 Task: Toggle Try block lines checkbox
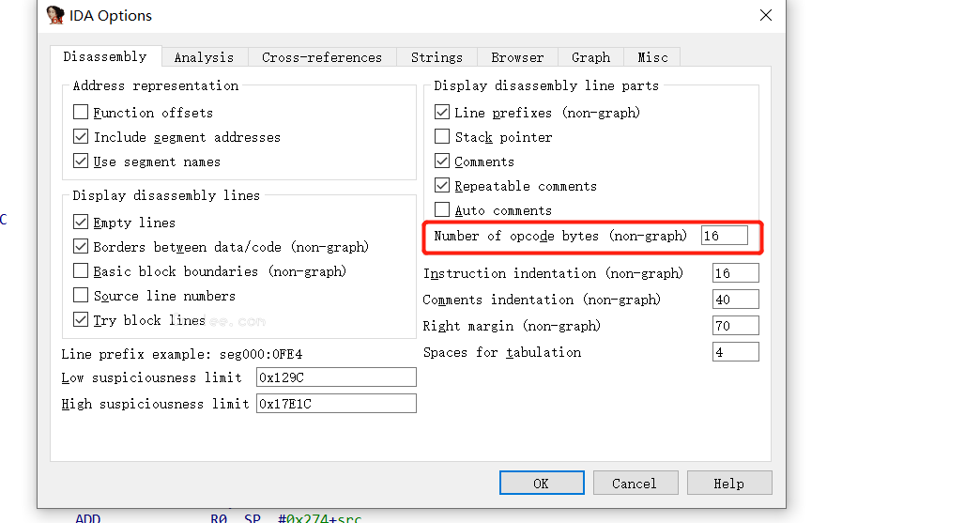click(81, 319)
